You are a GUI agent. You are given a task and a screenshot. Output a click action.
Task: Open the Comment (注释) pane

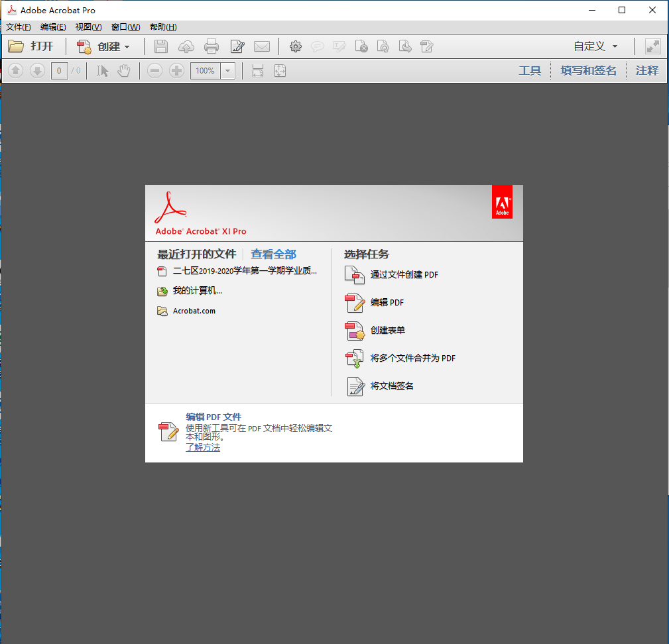tap(646, 71)
